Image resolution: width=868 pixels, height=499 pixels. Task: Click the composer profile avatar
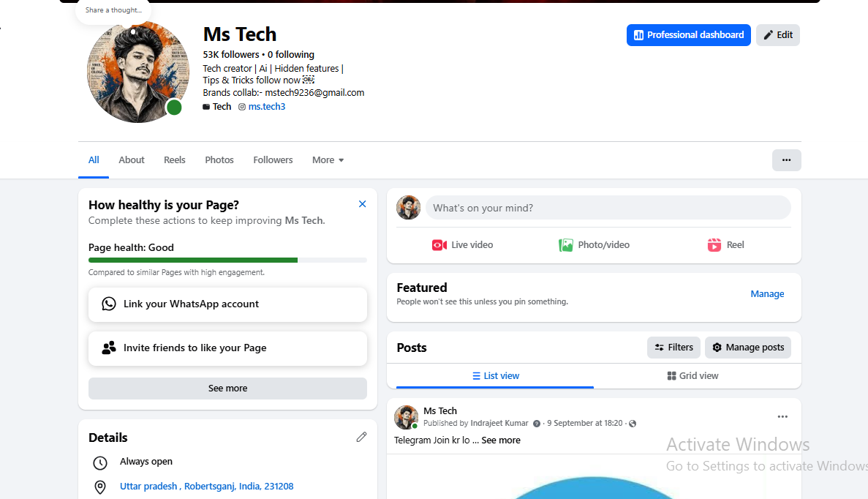(409, 208)
